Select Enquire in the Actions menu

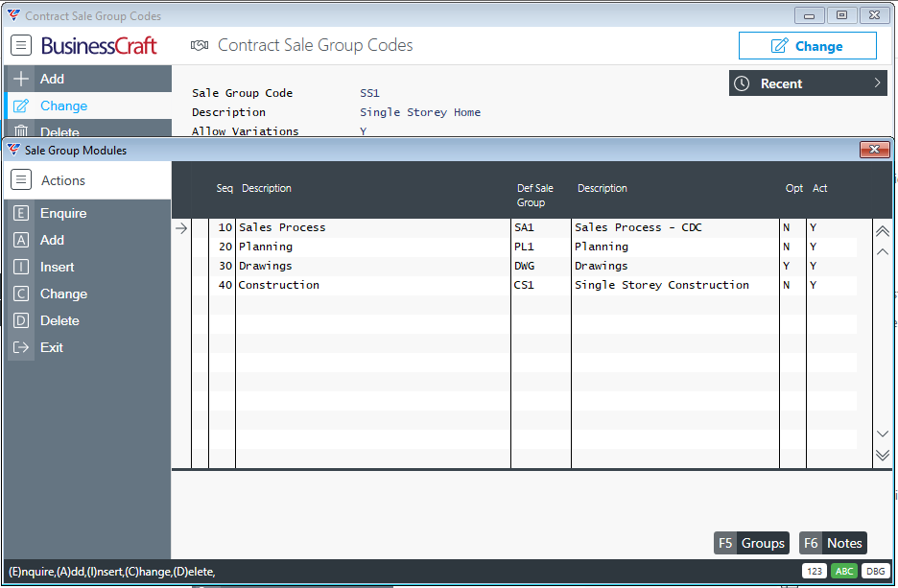tap(88, 213)
